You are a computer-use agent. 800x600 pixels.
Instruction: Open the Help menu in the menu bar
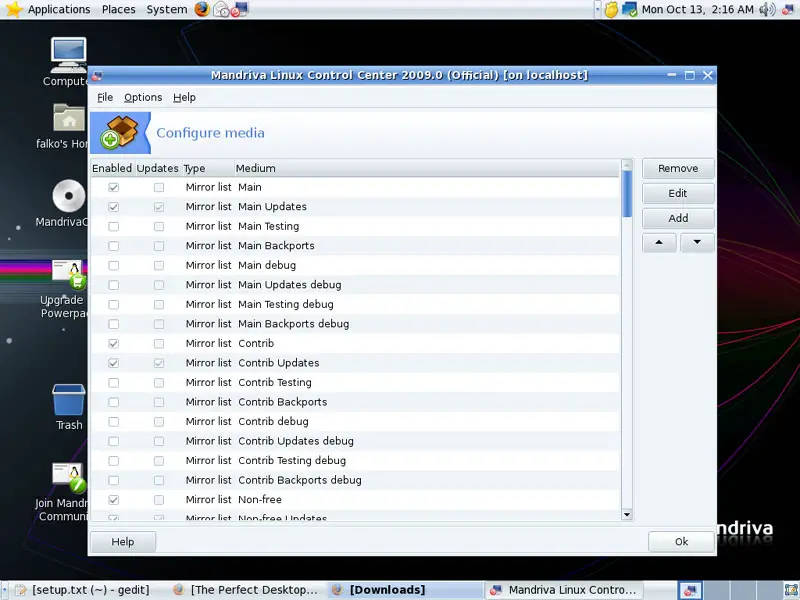tap(184, 97)
